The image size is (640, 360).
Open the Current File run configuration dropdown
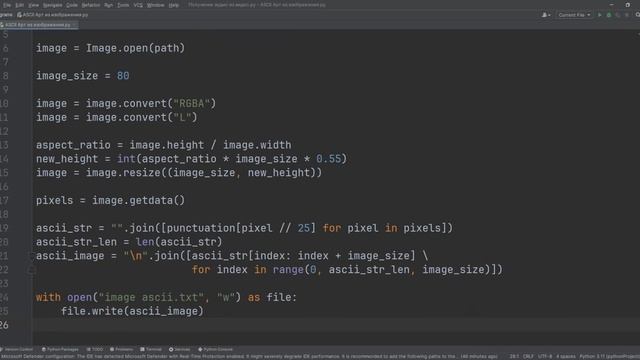pyautogui.click(x=574, y=15)
